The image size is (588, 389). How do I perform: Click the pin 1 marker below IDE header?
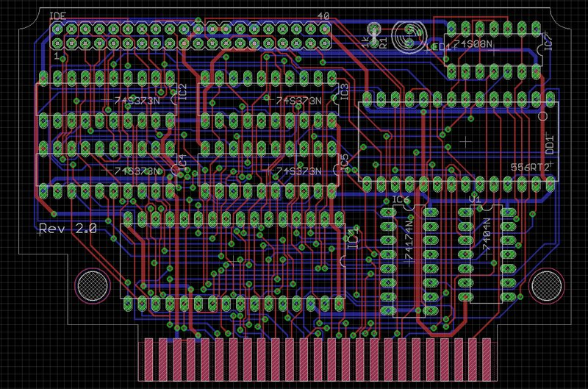[57, 56]
